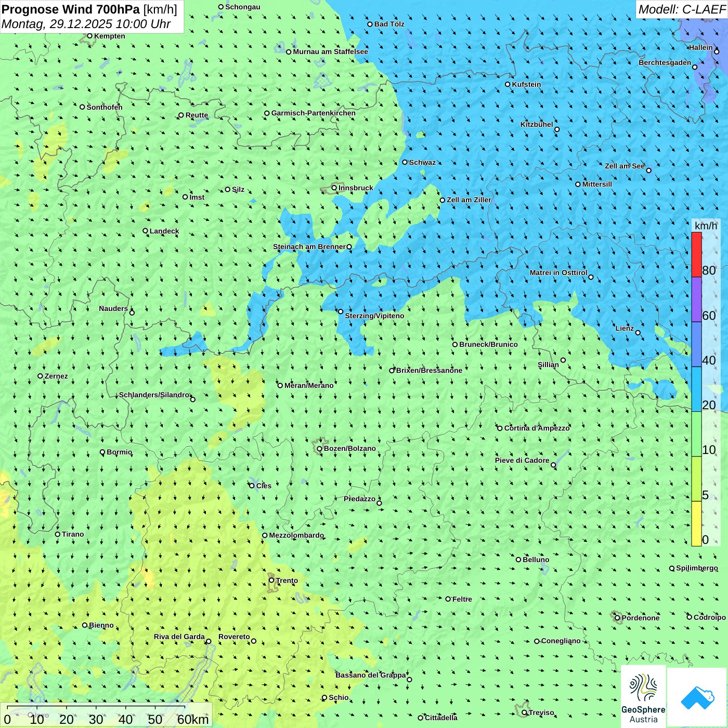Viewport: 728px width, 728px height.
Task: Click the red 80 km/h legend swatch
Action: [x=696, y=254]
